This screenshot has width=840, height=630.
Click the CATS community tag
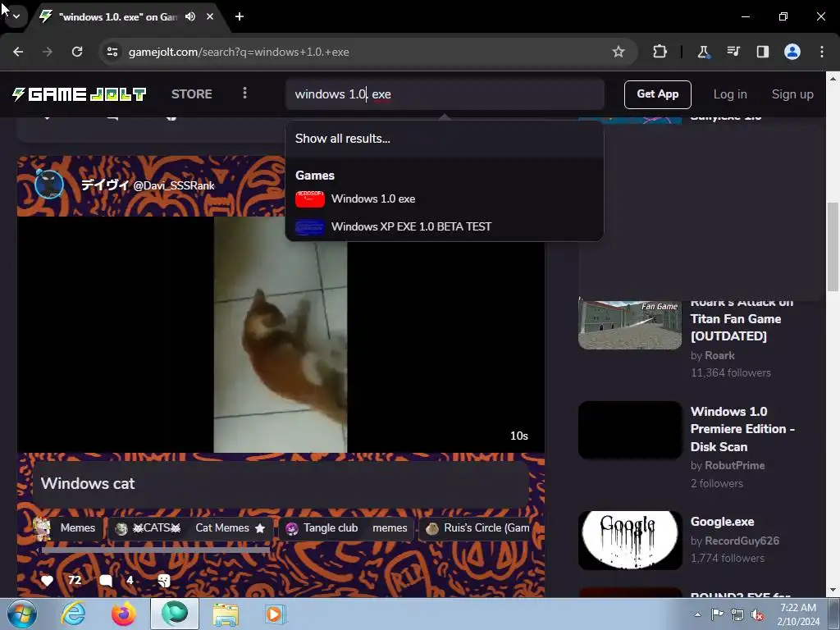click(x=148, y=528)
